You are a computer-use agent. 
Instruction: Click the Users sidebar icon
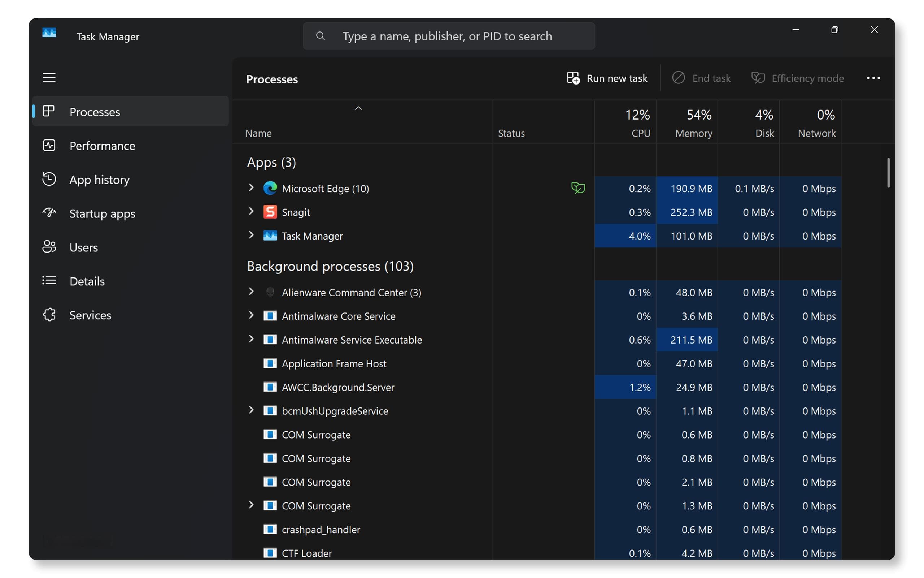(x=49, y=247)
